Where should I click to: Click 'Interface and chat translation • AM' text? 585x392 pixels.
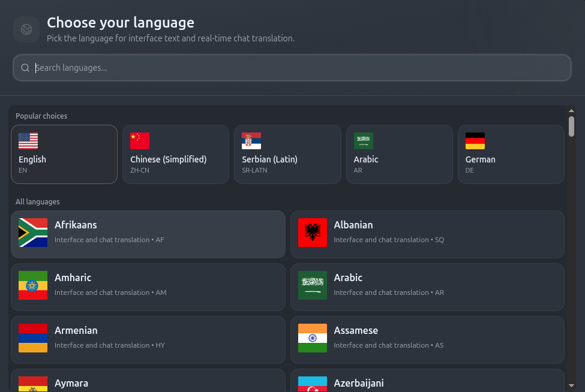pos(110,293)
